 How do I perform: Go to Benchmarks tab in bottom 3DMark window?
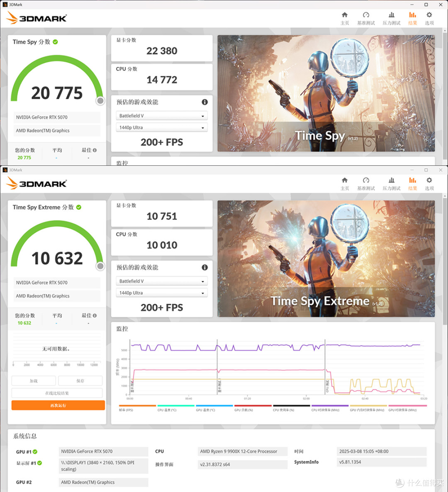coord(366,184)
